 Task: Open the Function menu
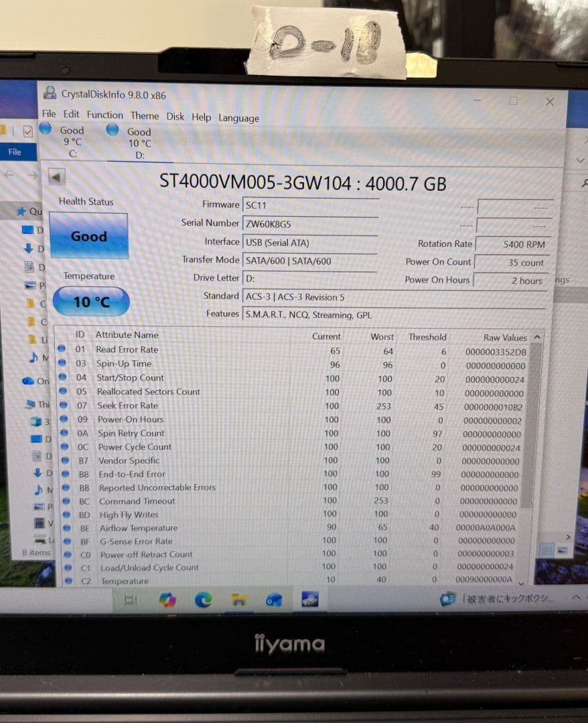pyautogui.click(x=104, y=115)
